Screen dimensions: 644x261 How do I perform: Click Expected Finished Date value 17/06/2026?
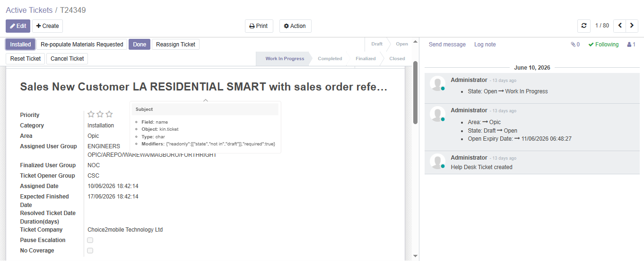click(x=113, y=197)
